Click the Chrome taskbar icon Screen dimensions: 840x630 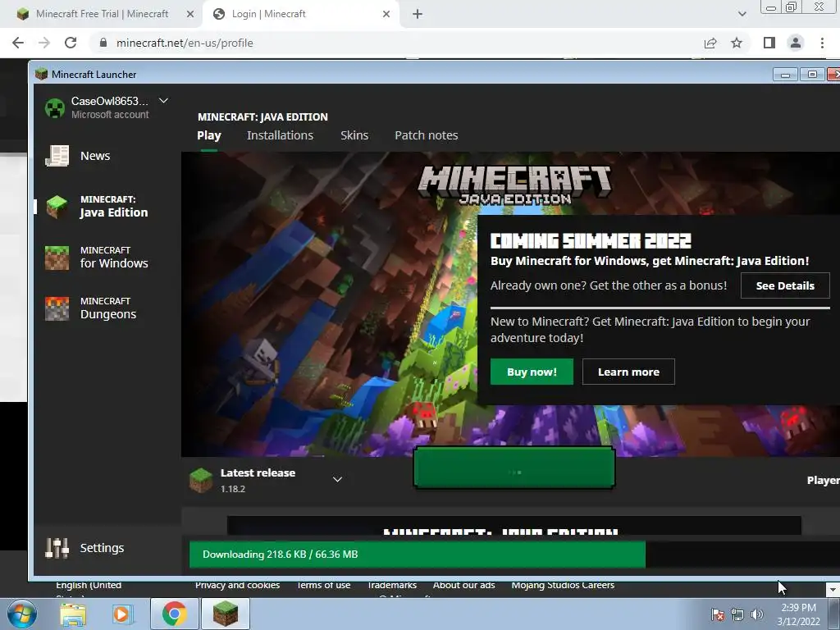pos(174,614)
